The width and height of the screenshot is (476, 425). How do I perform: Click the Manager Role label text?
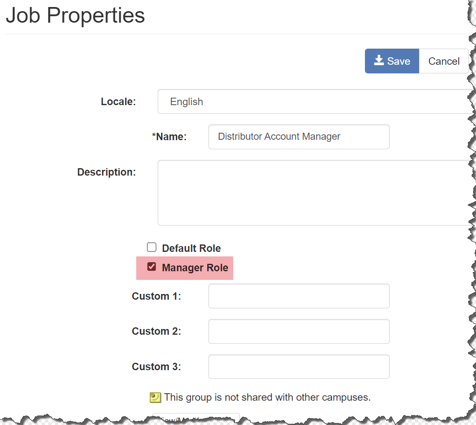click(195, 268)
